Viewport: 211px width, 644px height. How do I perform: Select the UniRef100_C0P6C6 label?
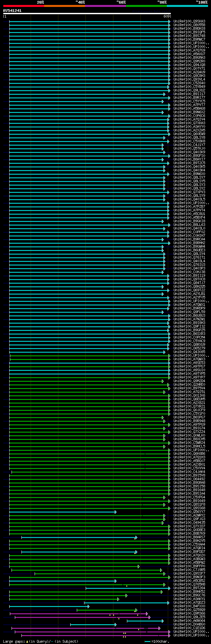pos(189,116)
